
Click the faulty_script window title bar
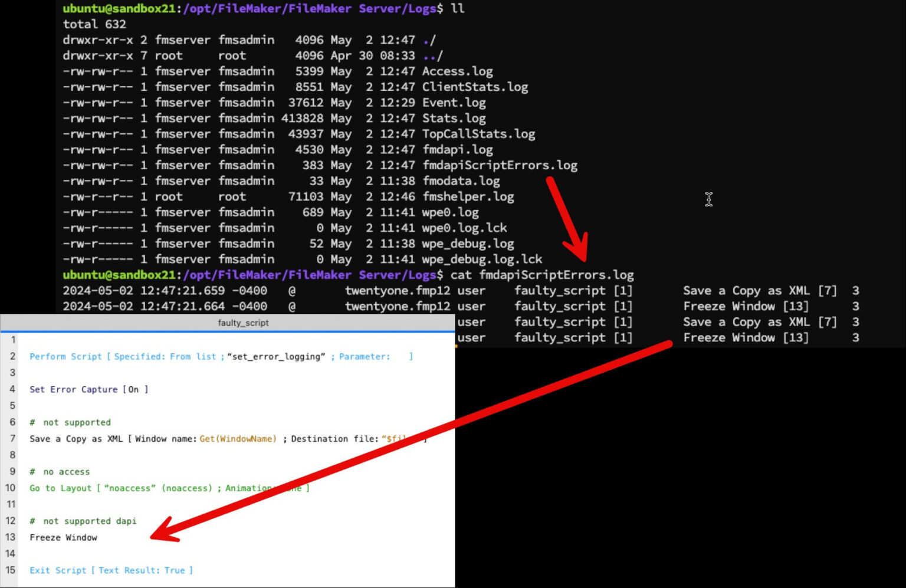click(x=244, y=323)
